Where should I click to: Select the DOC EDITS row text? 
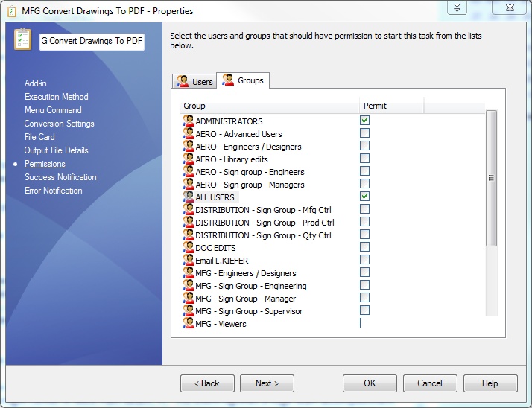pyautogui.click(x=215, y=248)
